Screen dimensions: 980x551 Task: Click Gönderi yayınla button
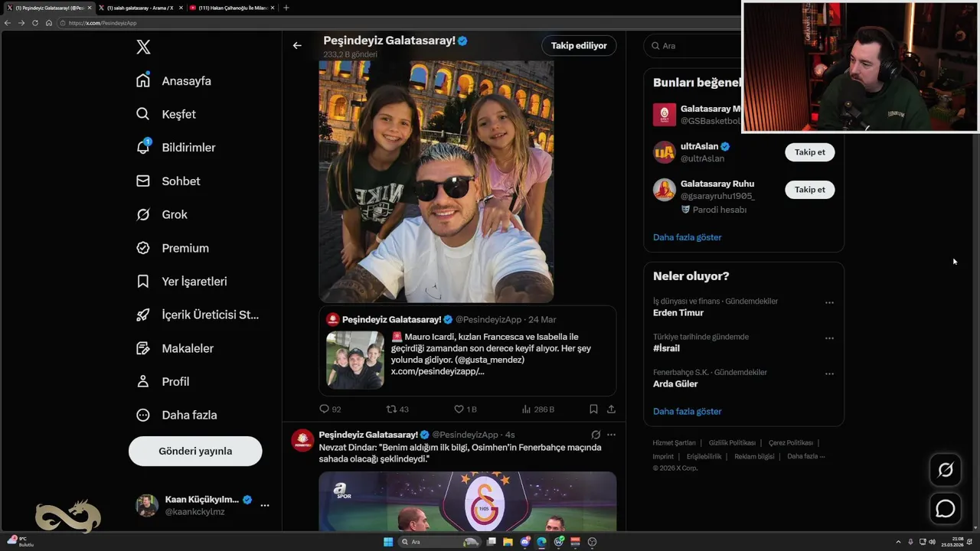pyautogui.click(x=195, y=451)
